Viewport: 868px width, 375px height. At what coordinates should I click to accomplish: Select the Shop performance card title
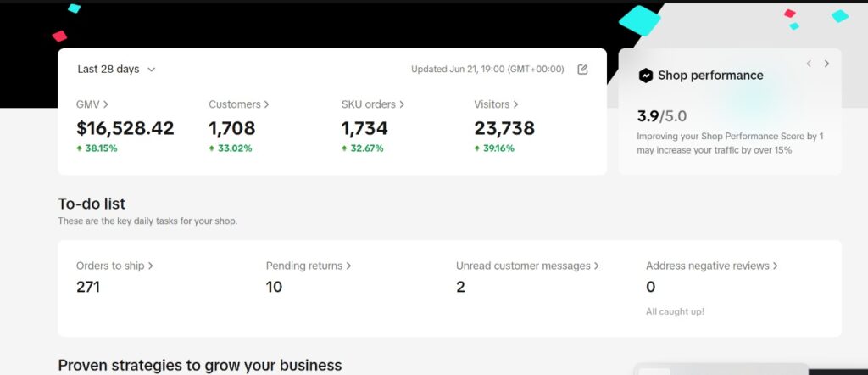click(710, 76)
